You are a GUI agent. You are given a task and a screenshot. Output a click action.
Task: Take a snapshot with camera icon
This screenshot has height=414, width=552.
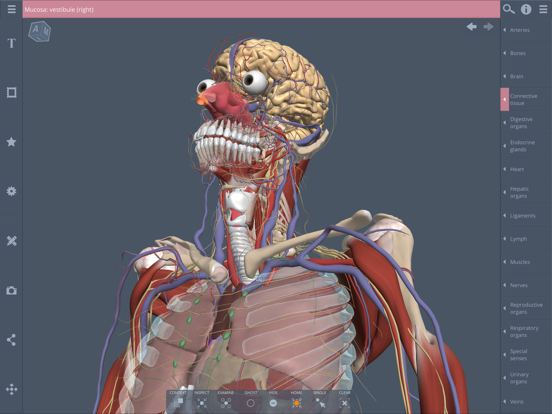point(11,290)
